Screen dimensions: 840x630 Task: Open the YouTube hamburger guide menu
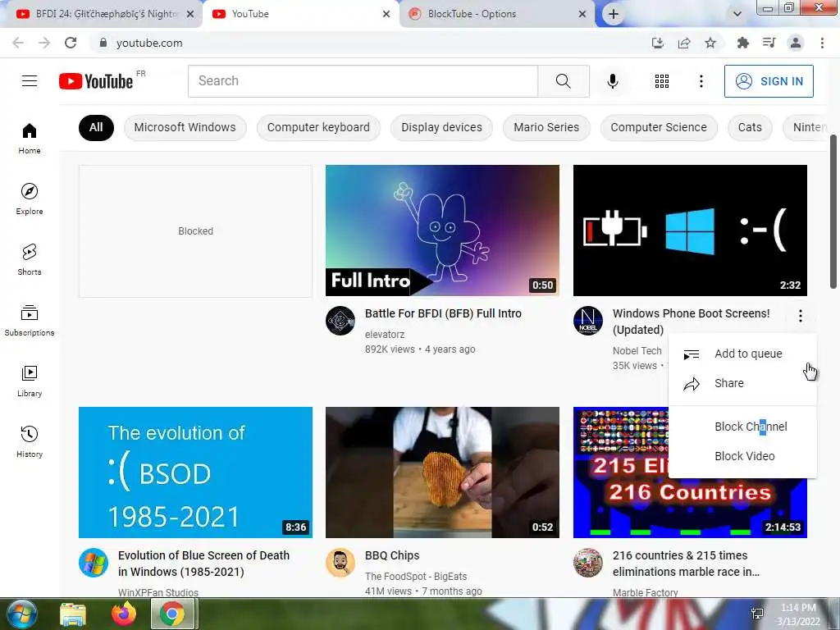[30, 81]
